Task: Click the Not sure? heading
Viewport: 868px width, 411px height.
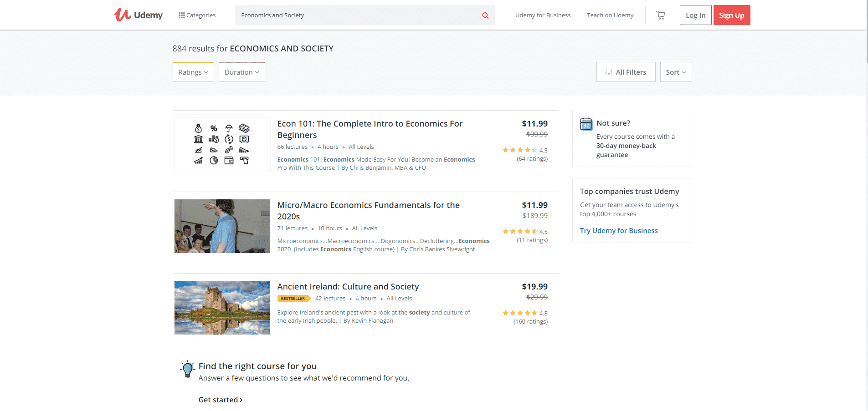Action: pos(613,123)
